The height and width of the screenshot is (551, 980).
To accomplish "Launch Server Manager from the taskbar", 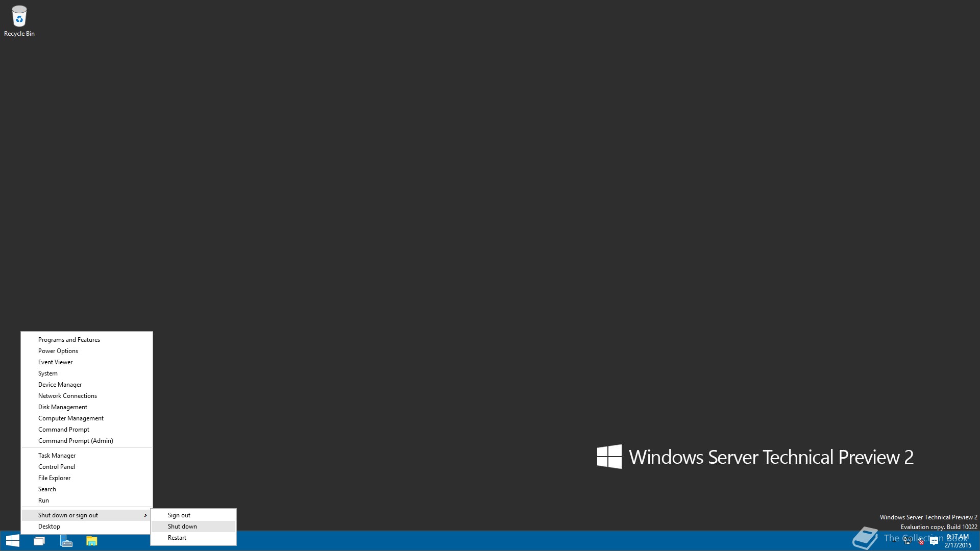I will pyautogui.click(x=66, y=541).
